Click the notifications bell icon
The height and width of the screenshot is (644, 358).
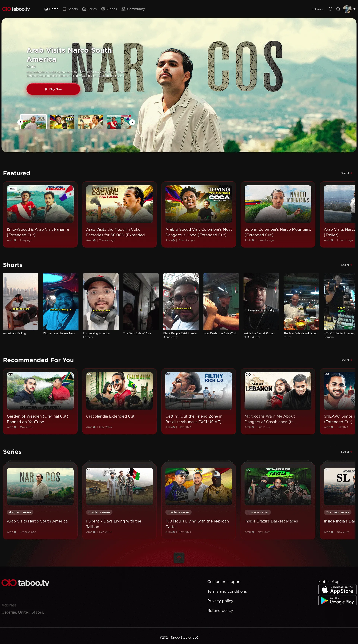coord(330,9)
